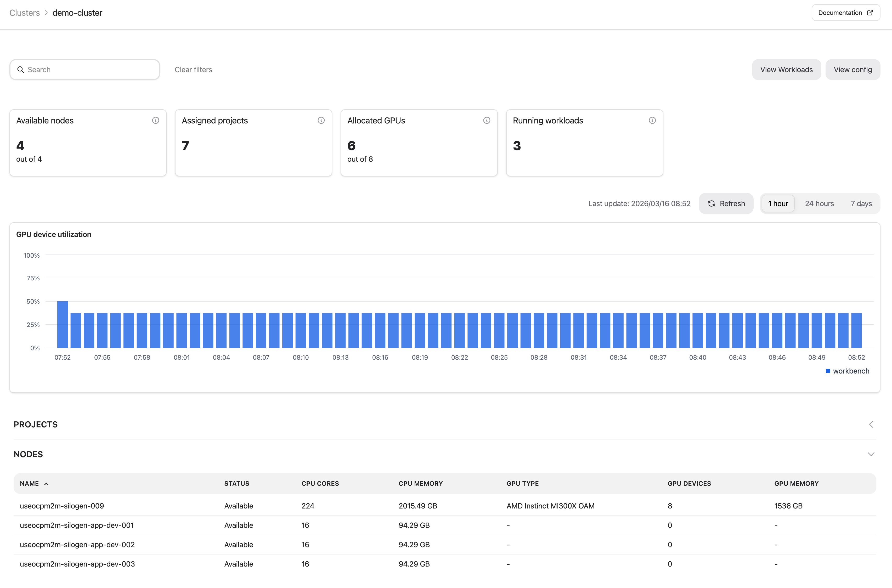Click the info icon on Allocated GPUs card
This screenshot has height=588, width=892.
(x=486, y=120)
